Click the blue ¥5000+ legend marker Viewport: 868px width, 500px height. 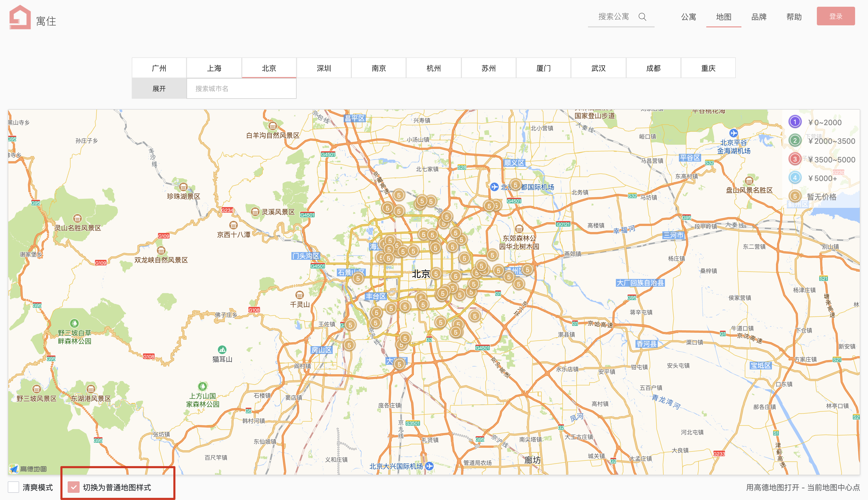(795, 178)
